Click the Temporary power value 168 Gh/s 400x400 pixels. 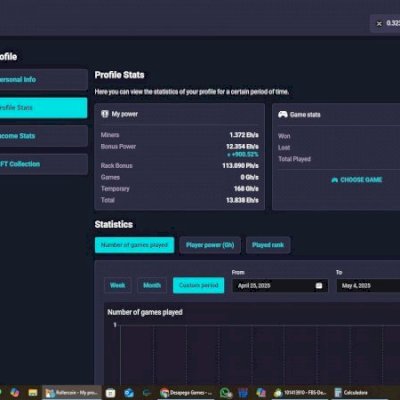click(x=246, y=189)
